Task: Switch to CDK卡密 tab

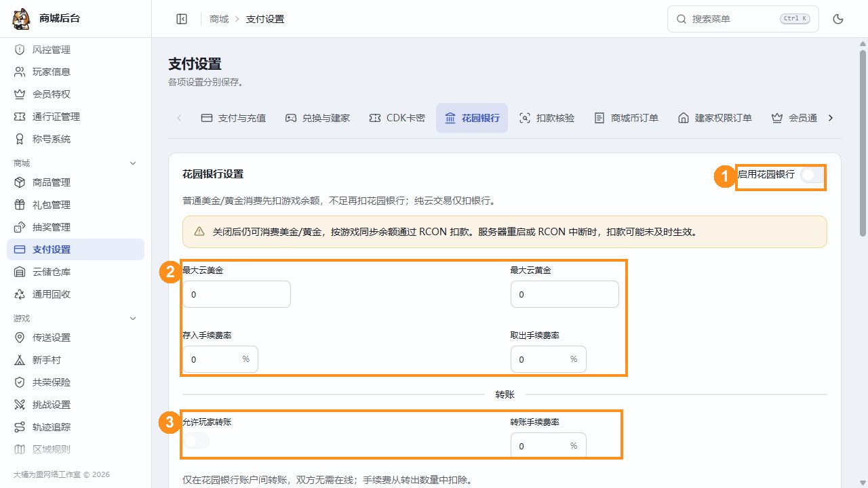Action: pos(397,118)
